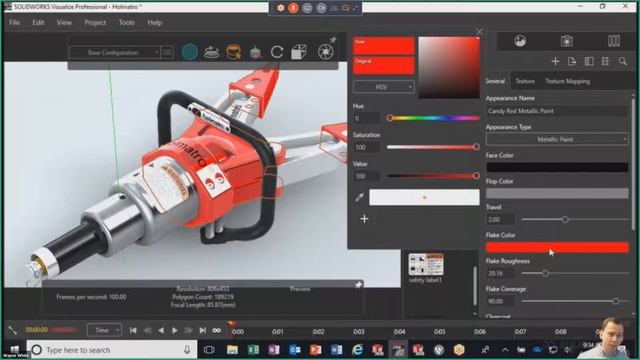This screenshot has height=360, width=640.
Task: Close the color picker popup
Action: coord(480,32)
